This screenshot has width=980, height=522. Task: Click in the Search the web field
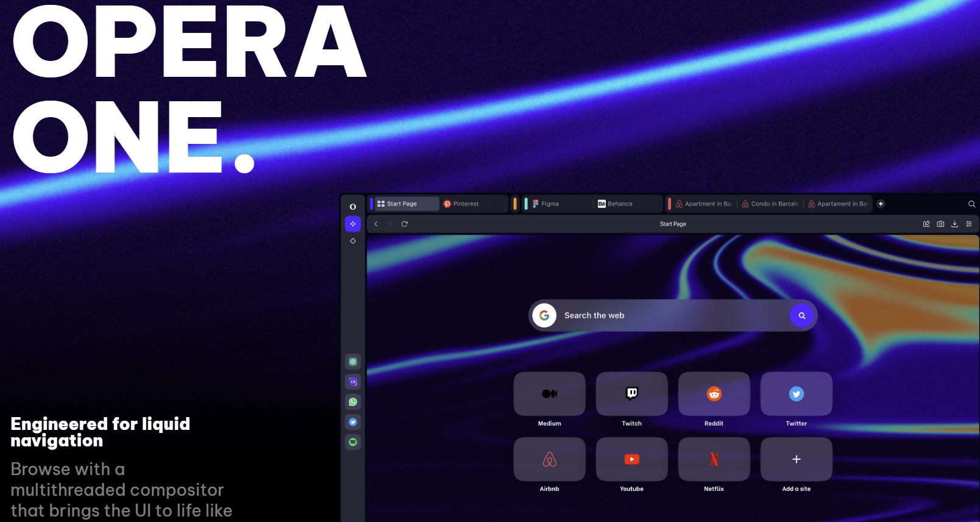[673, 315]
